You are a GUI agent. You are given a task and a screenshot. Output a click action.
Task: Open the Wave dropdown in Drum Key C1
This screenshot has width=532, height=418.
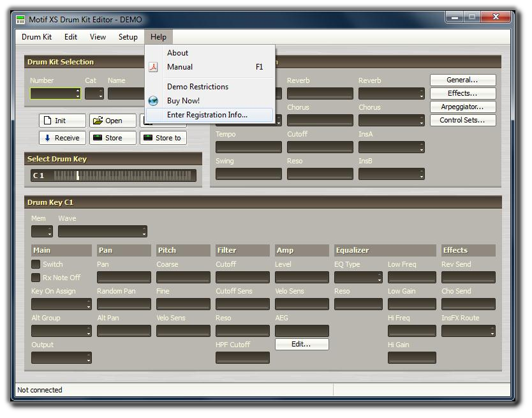pyautogui.click(x=103, y=232)
